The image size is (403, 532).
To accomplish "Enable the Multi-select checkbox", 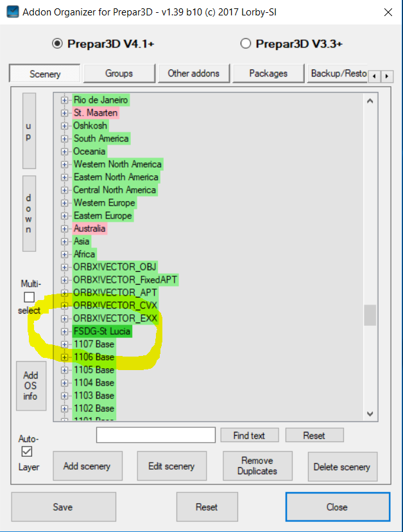I will tap(29, 297).
